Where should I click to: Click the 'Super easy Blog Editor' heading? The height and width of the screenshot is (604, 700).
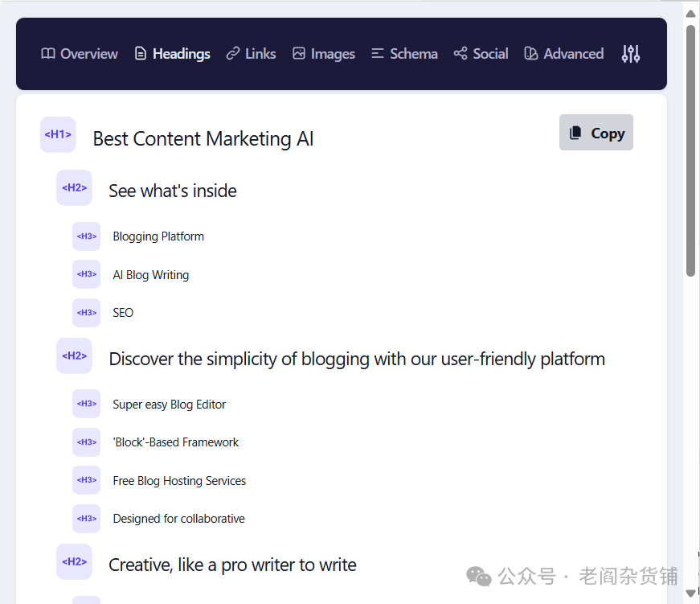pos(169,405)
